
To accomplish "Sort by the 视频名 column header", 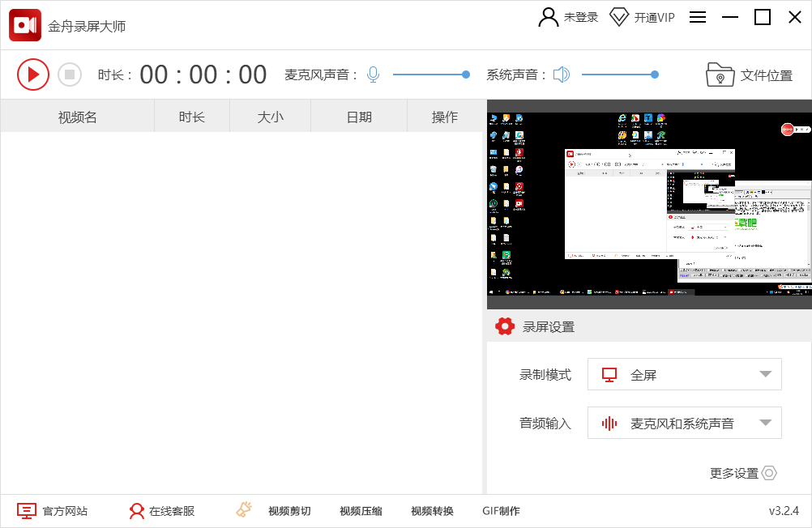I will (78, 117).
